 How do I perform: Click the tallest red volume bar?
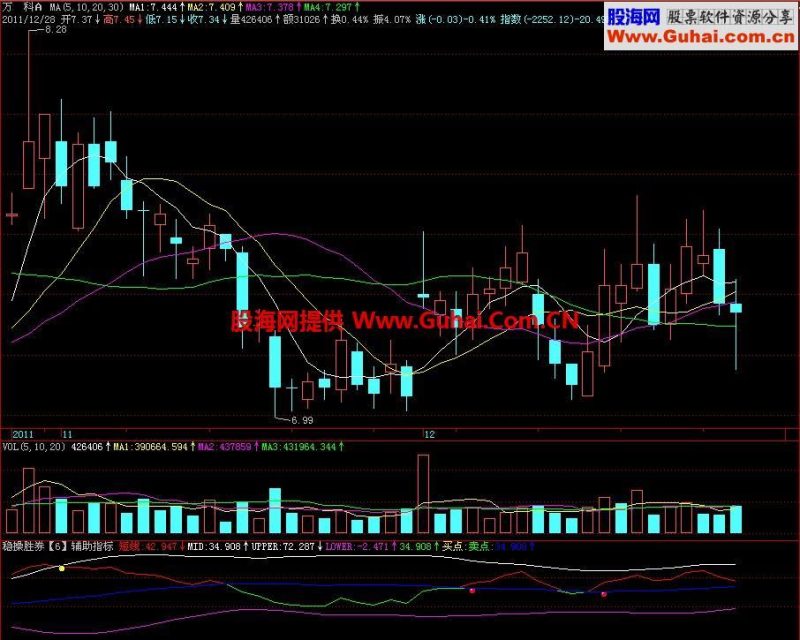pos(423,494)
